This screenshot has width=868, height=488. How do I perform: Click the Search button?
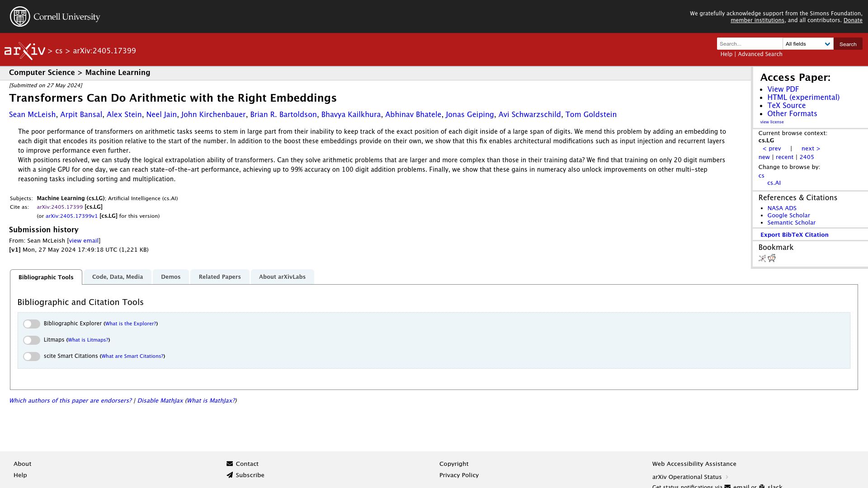coord(848,44)
